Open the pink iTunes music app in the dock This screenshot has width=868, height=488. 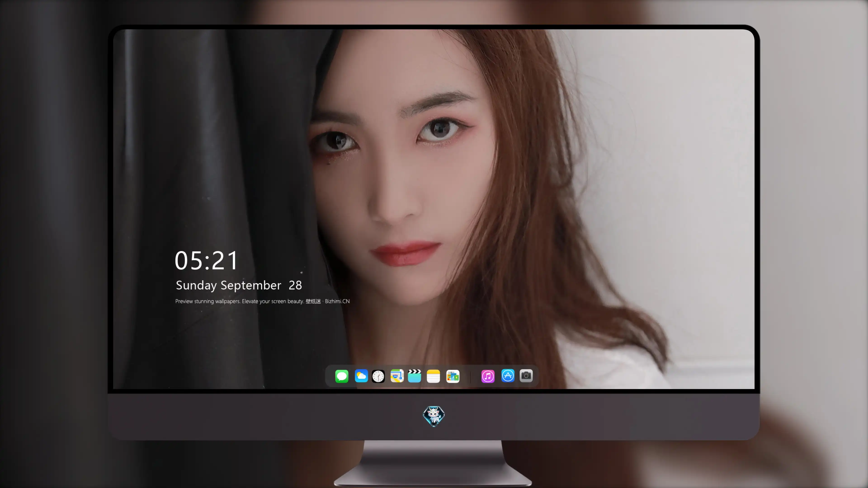pyautogui.click(x=488, y=376)
